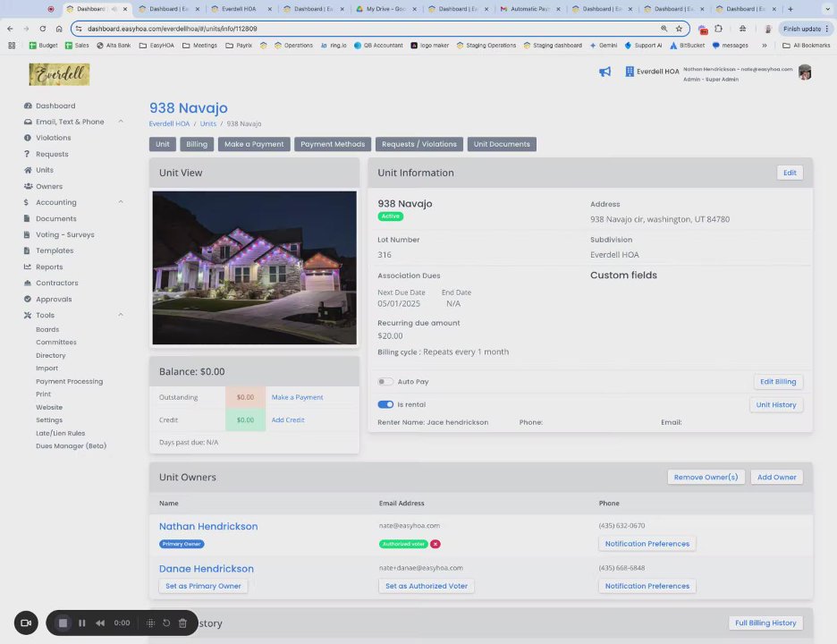The image size is (837, 644).
Task: Switch to the Billing tab
Action: [x=197, y=144]
